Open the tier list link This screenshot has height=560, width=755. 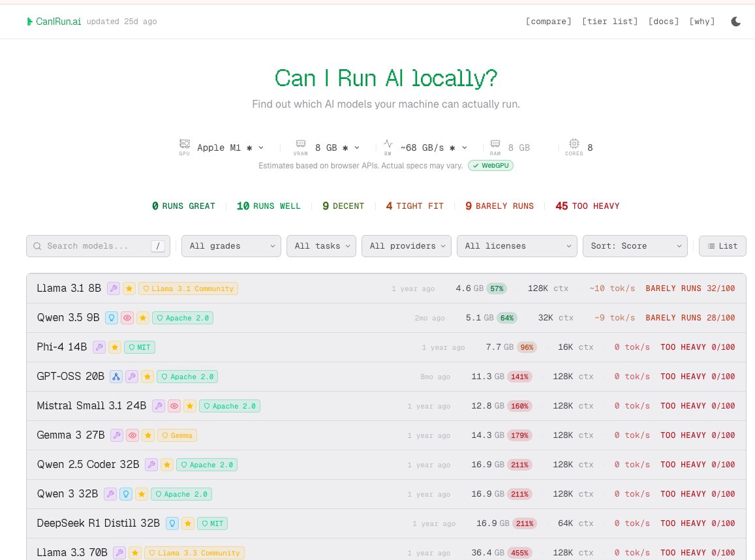(x=609, y=21)
